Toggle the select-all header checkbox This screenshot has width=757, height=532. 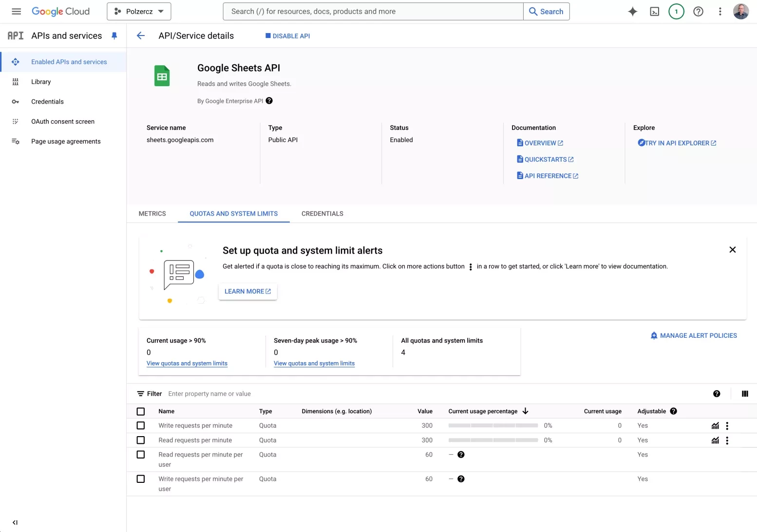click(x=141, y=411)
